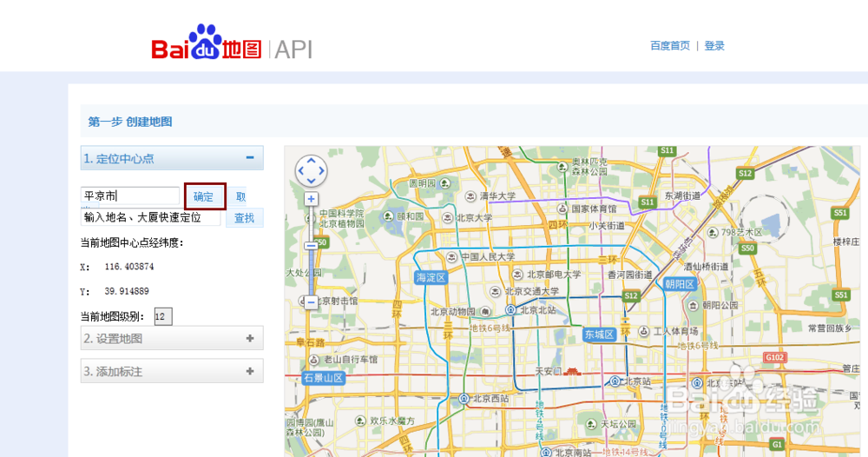Click the Y latitude value 39.914889
The image size is (868, 457).
coord(127,291)
